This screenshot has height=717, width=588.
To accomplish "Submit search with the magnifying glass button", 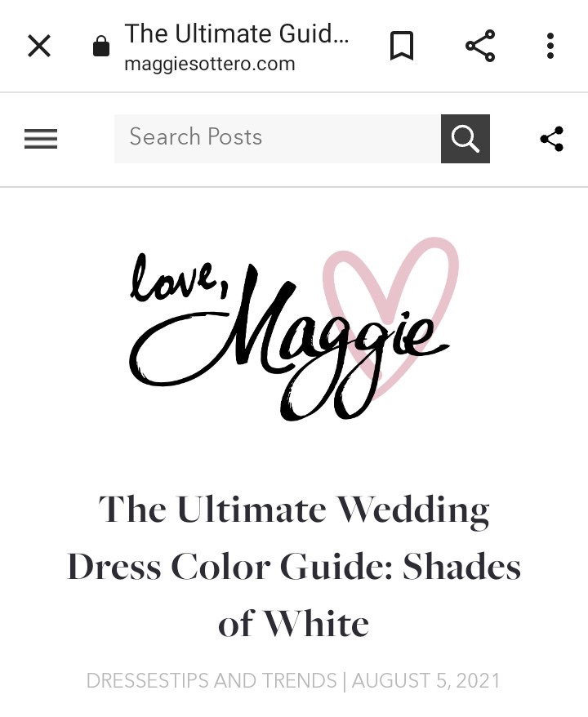I will click(x=465, y=139).
